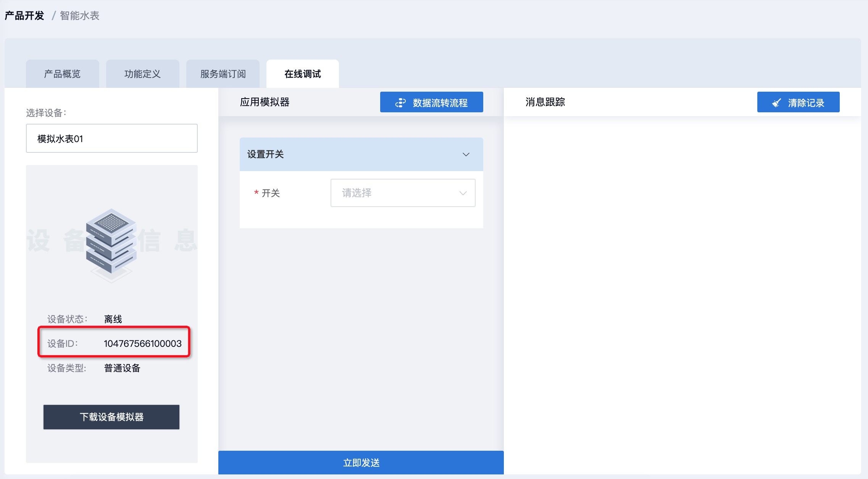Click the device ID number 104767566100003
This screenshot has width=868, height=479.
(x=142, y=343)
